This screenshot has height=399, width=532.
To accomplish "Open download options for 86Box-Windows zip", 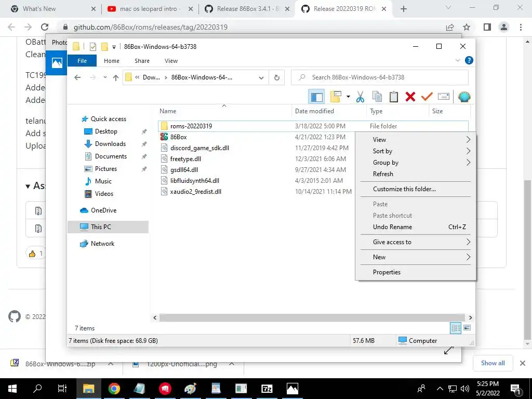I will tap(111, 364).
